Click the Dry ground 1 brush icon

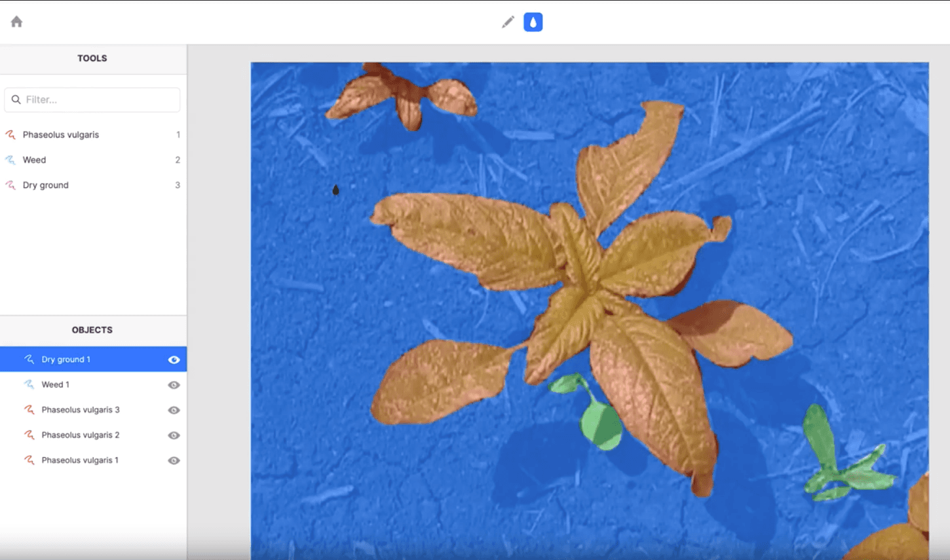pos(29,359)
